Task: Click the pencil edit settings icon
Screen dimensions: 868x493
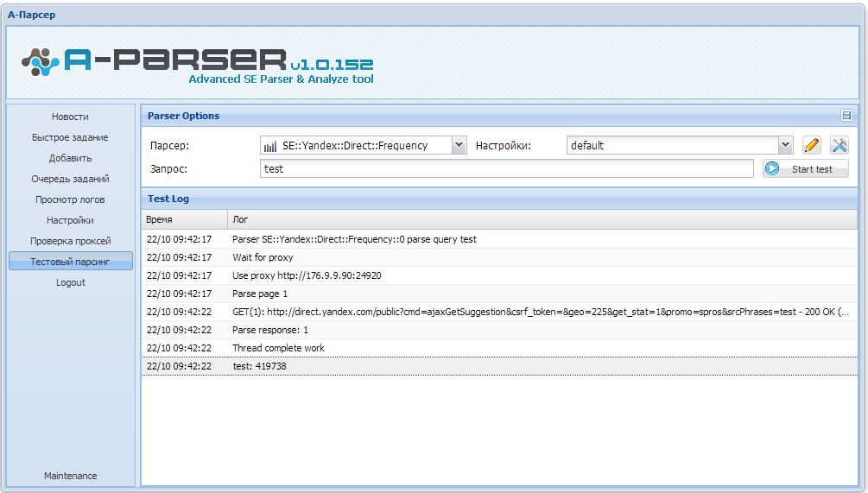Action: (x=812, y=146)
